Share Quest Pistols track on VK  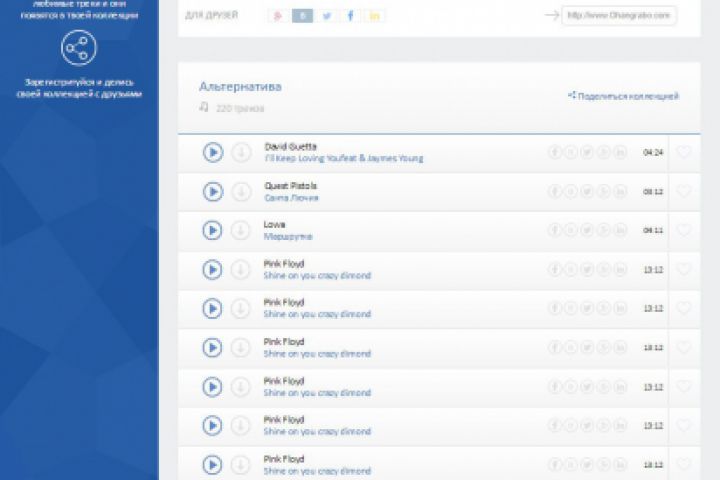coord(571,191)
